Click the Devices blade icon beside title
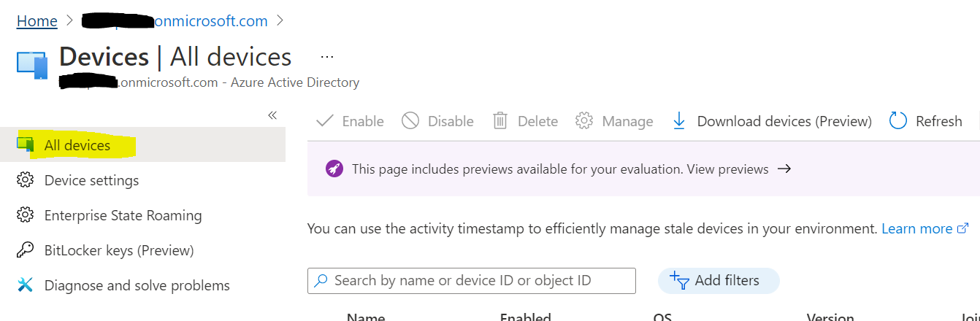The height and width of the screenshot is (321, 980). 32,64
